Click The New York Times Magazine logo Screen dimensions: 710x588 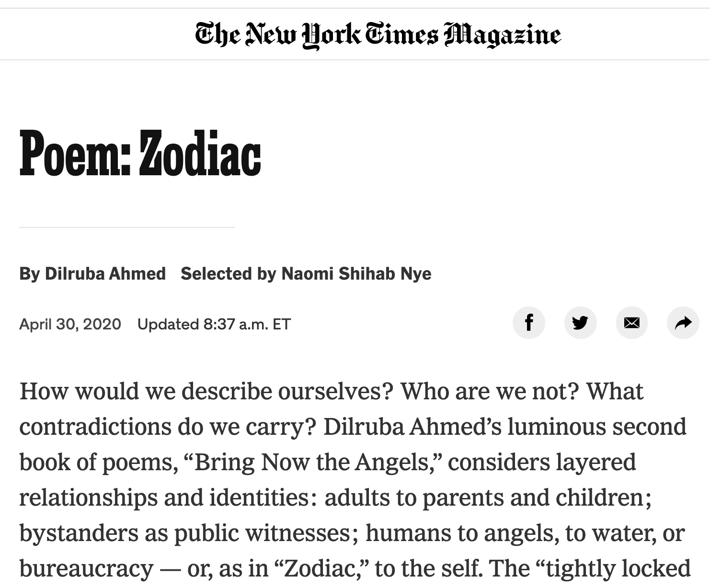[x=378, y=34]
